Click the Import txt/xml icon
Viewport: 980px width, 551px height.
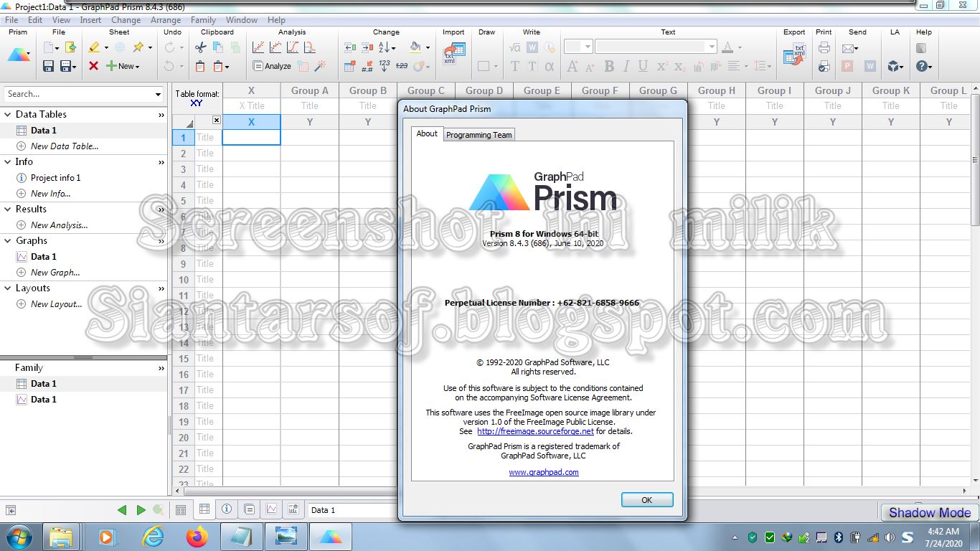[x=453, y=54]
